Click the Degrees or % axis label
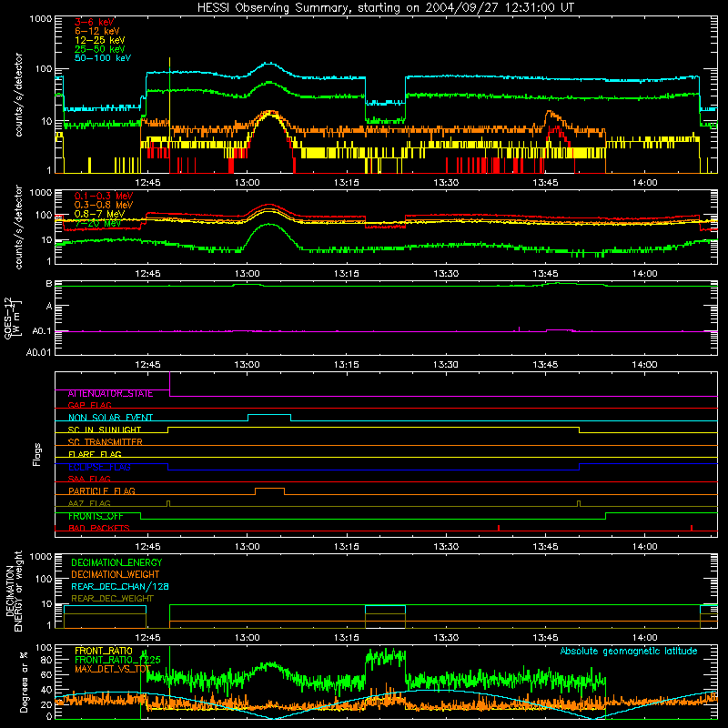Viewport: 728px width, 728px height. [24, 682]
